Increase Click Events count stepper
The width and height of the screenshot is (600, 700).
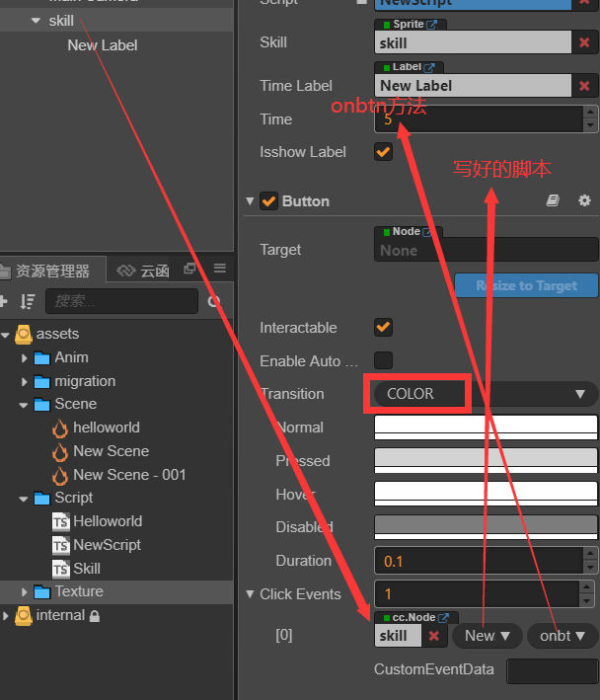click(x=586, y=587)
